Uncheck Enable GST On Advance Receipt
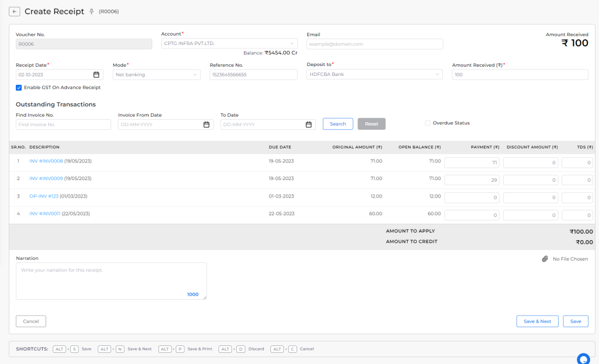Viewport: 599px width, 364px height. coord(18,88)
